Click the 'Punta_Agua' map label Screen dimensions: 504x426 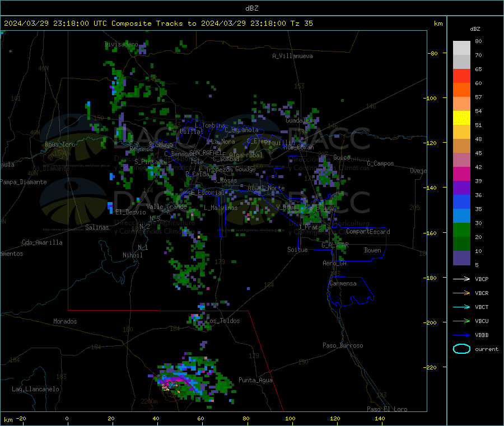[x=255, y=380]
